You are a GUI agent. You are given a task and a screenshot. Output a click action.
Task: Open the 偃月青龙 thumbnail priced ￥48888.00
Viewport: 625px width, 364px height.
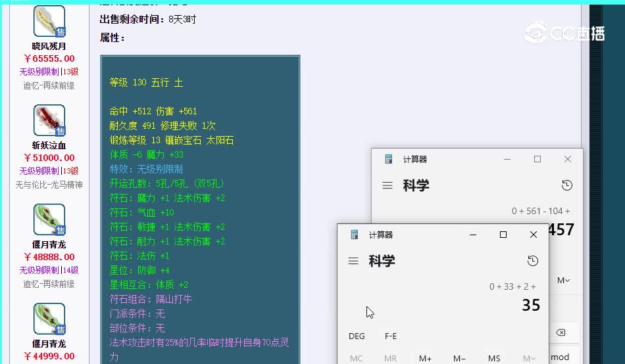[x=49, y=219]
